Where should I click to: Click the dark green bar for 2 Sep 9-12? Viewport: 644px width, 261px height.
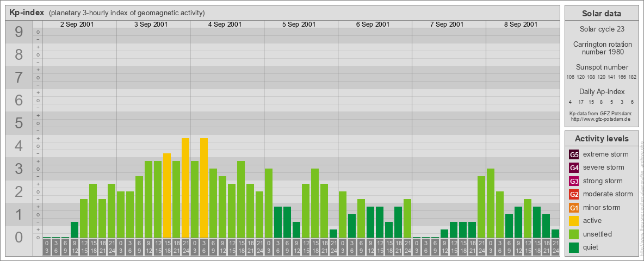(75, 230)
